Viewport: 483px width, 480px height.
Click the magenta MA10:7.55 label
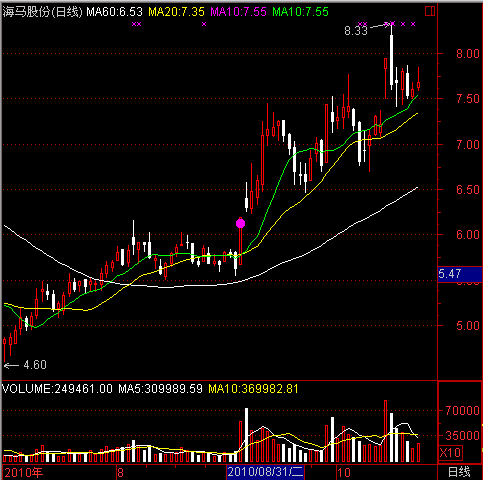coord(238,12)
